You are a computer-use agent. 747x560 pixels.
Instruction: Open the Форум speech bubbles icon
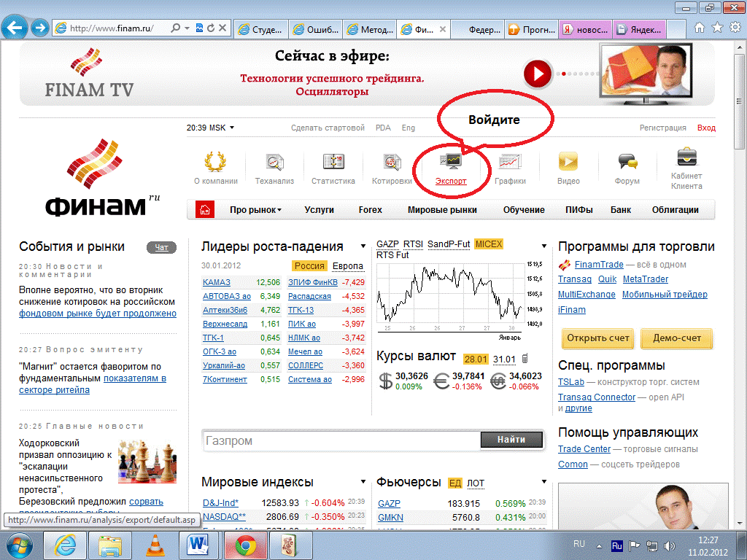pyautogui.click(x=627, y=162)
